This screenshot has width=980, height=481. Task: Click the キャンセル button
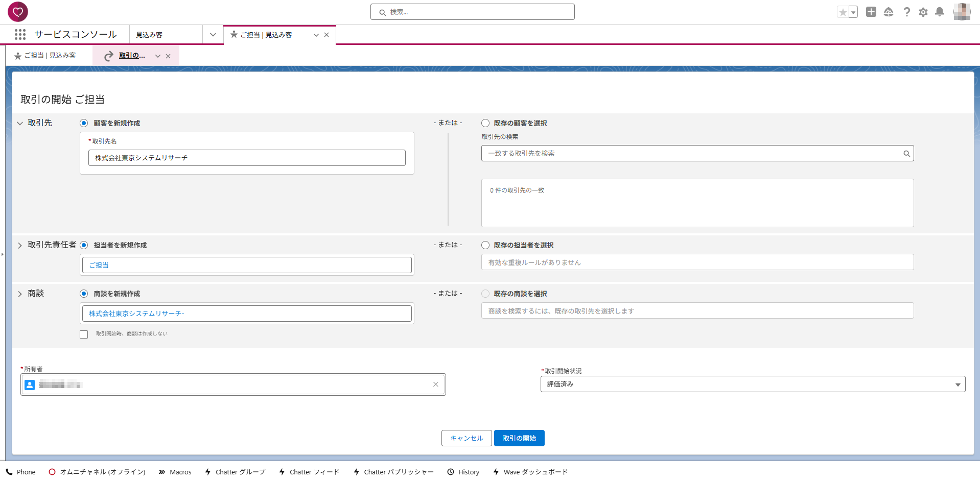466,438
